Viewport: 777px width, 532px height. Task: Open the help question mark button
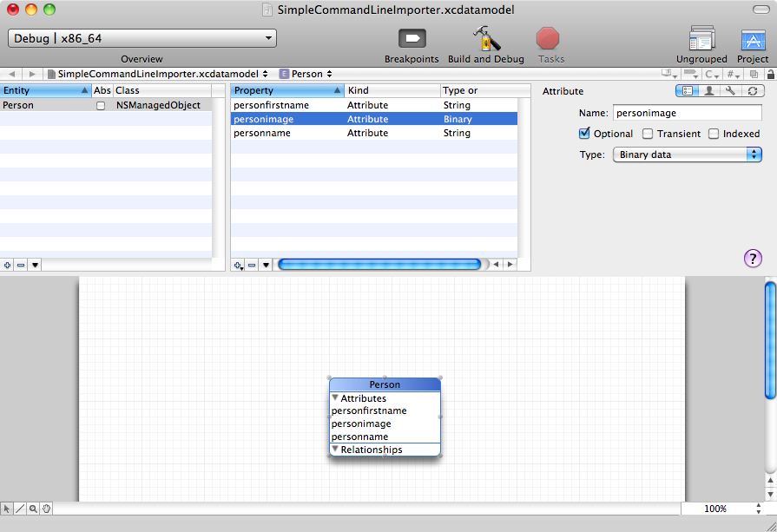[x=753, y=258]
